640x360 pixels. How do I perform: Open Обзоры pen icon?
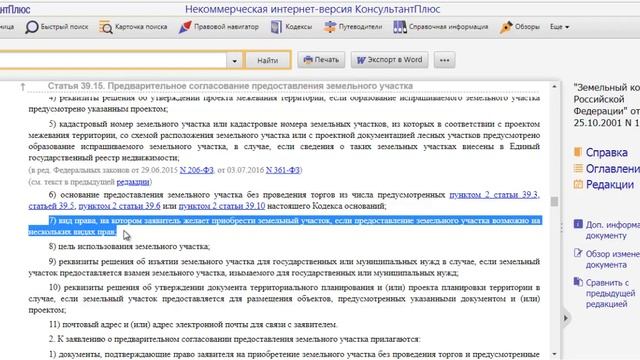pyautogui.click(x=506, y=27)
